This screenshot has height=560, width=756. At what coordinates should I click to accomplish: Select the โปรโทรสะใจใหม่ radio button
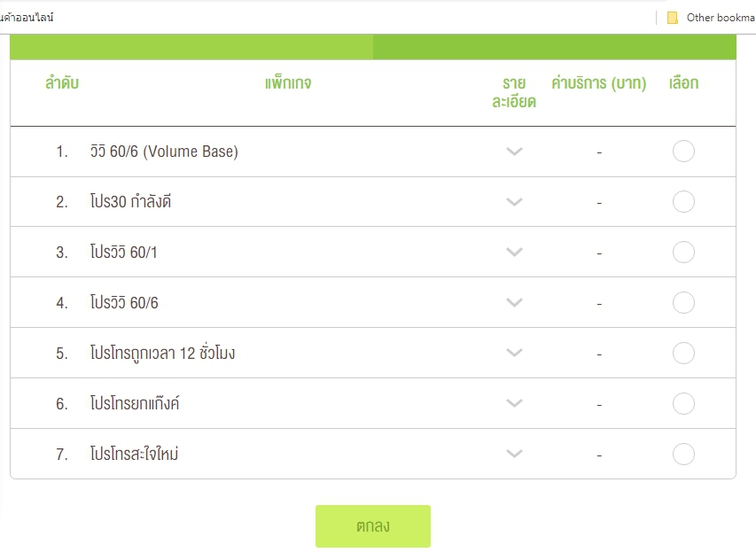click(x=683, y=455)
